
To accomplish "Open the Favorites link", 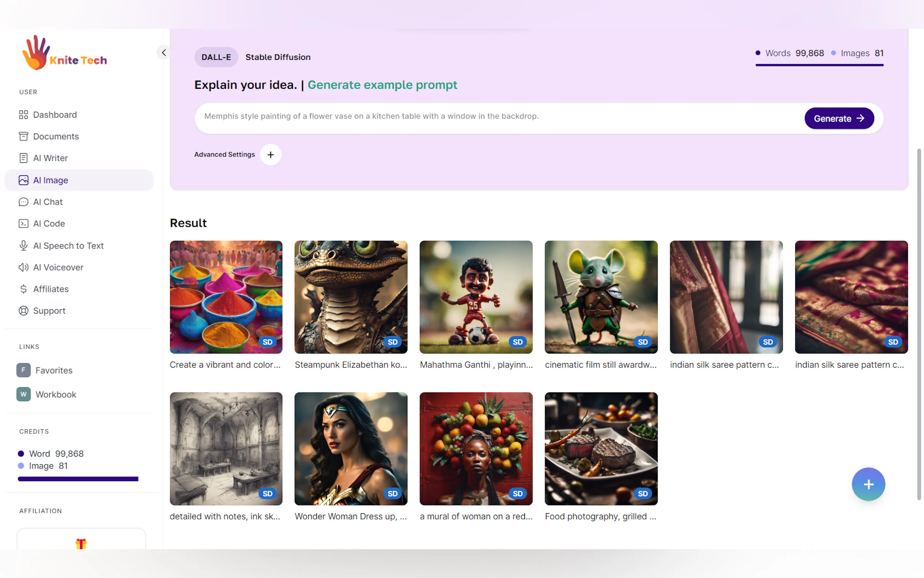I will (x=53, y=371).
